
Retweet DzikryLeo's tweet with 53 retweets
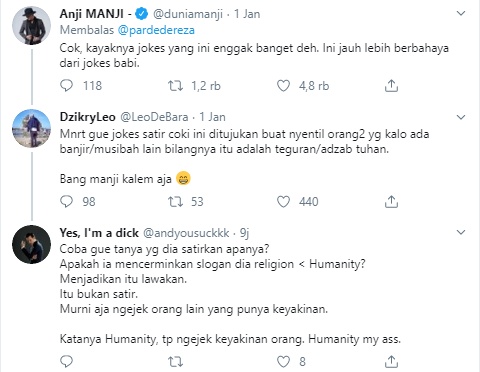pos(175,201)
